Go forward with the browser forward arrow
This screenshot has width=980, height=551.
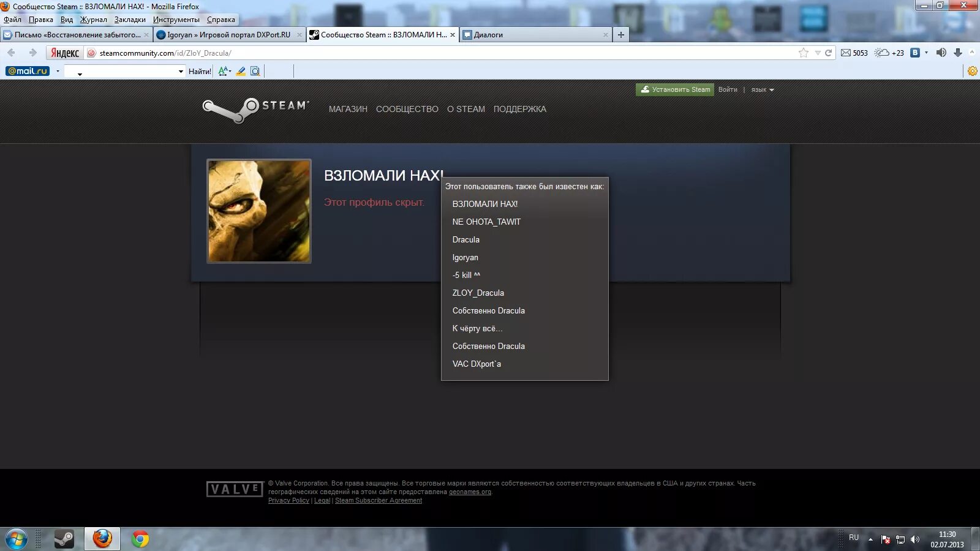32,53
